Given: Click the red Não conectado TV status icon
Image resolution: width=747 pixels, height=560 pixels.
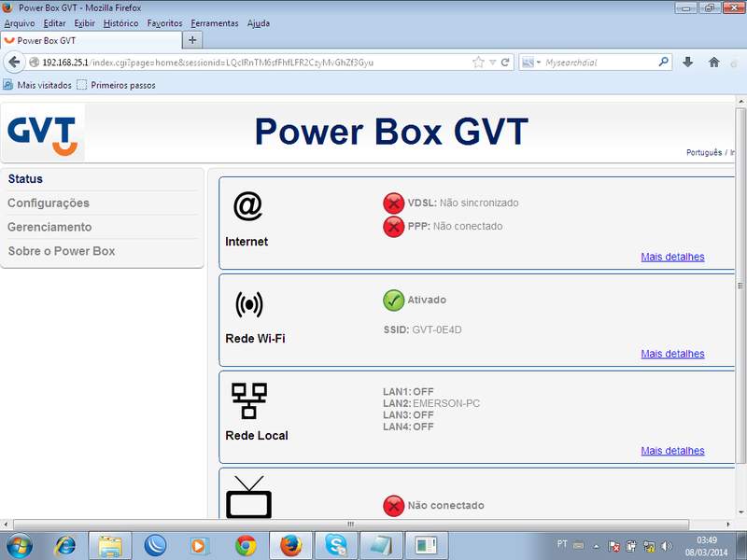Looking at the screenshot, I should [x=393, y=506].
